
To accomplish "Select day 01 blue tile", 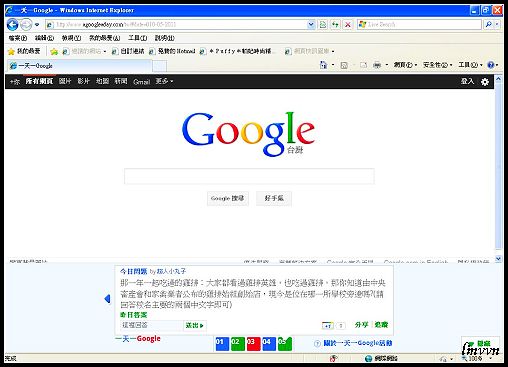I will click(x=222, y=344).
